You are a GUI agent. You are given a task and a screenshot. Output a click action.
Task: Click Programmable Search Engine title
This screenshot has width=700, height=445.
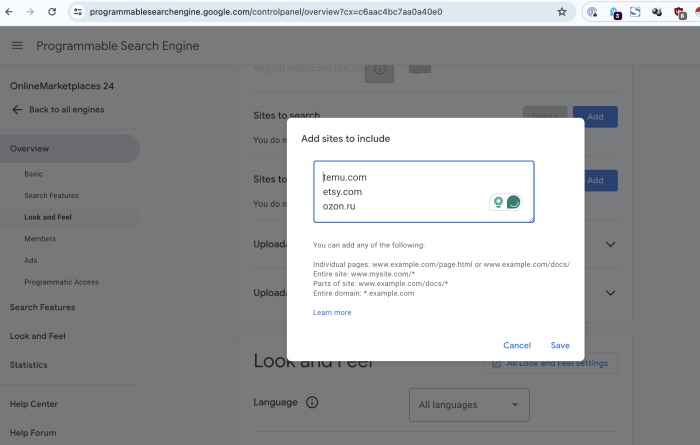tap(118, 46)
